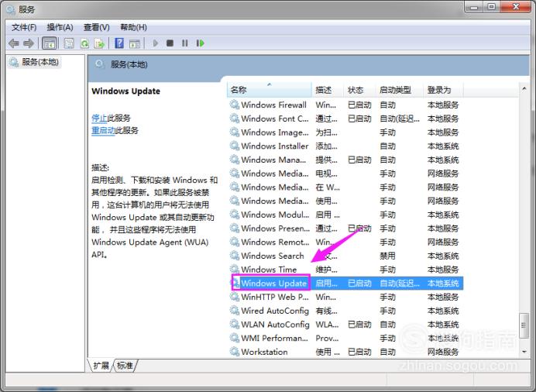This screenshot has width=536, height=392.
Task: Select the Wired AutoConfig service row
Action: (346, 311)
